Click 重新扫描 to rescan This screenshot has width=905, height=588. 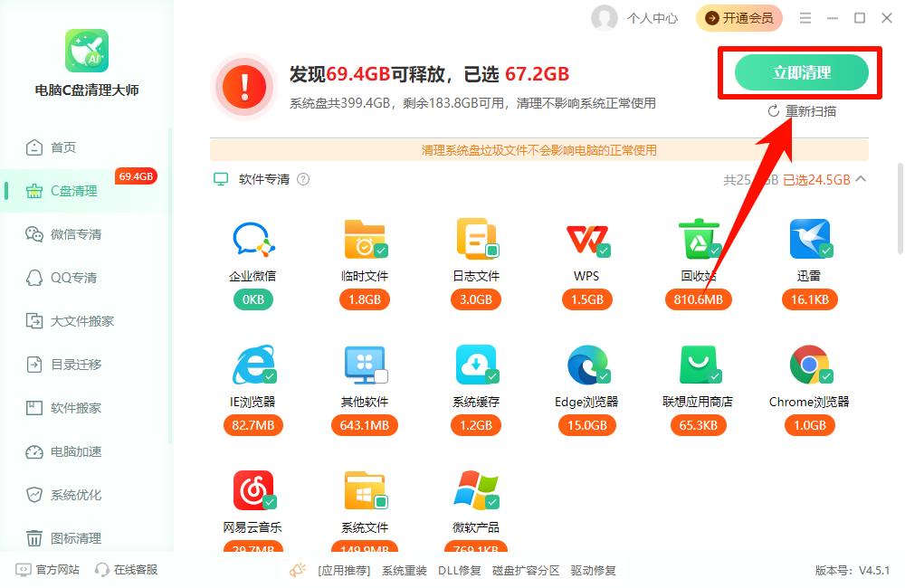click(x=802, y=111)
